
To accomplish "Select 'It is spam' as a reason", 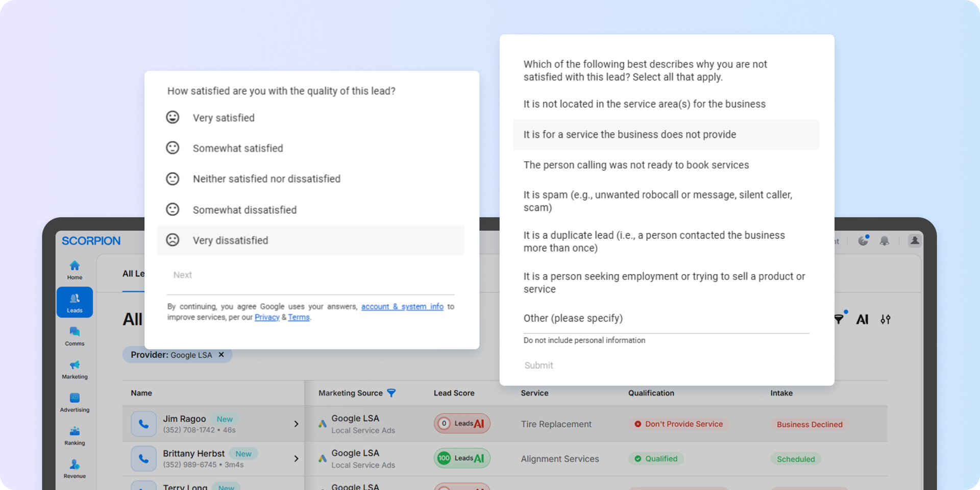I will click(658, 201).
